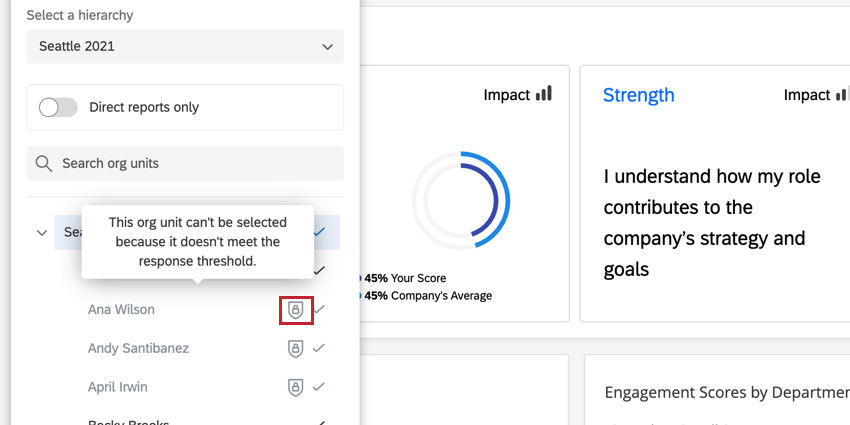This screenshot has height=425, width=850.
Task: Click the lock shield icon beside Andy Santibanez
Action: [x=295, y=348]
